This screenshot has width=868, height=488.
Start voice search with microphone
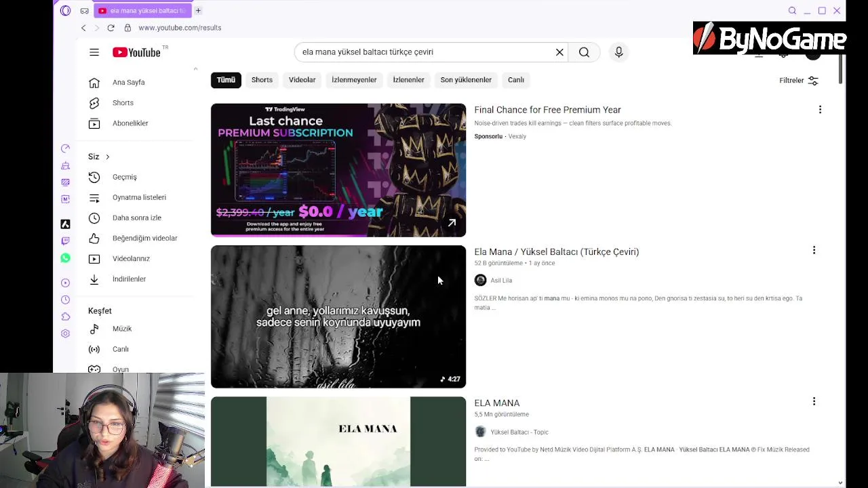(618, 52)
